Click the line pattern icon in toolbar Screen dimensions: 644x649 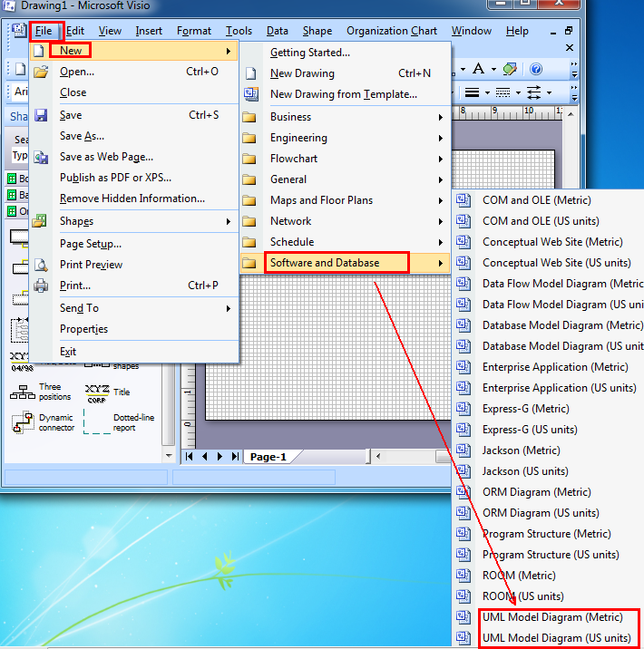[x=503, y=92]
